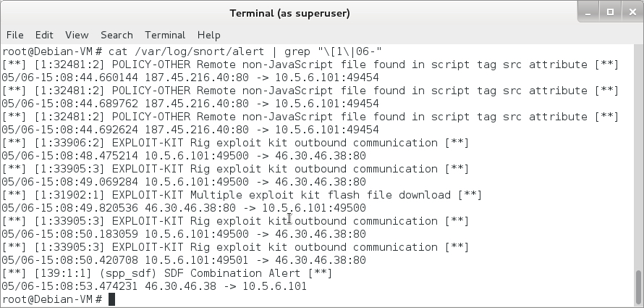
Task: Open the View menu
Action: [77, 35]
